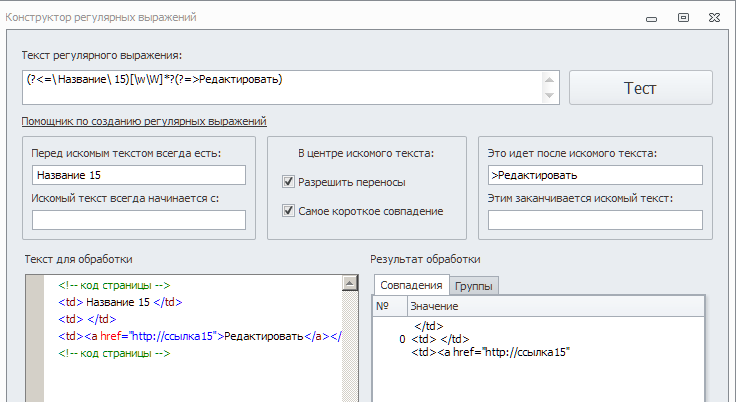Disable the Самое короткое совпадение checkbox
Screen dimensions: 736x402
(x=289, y=211)
